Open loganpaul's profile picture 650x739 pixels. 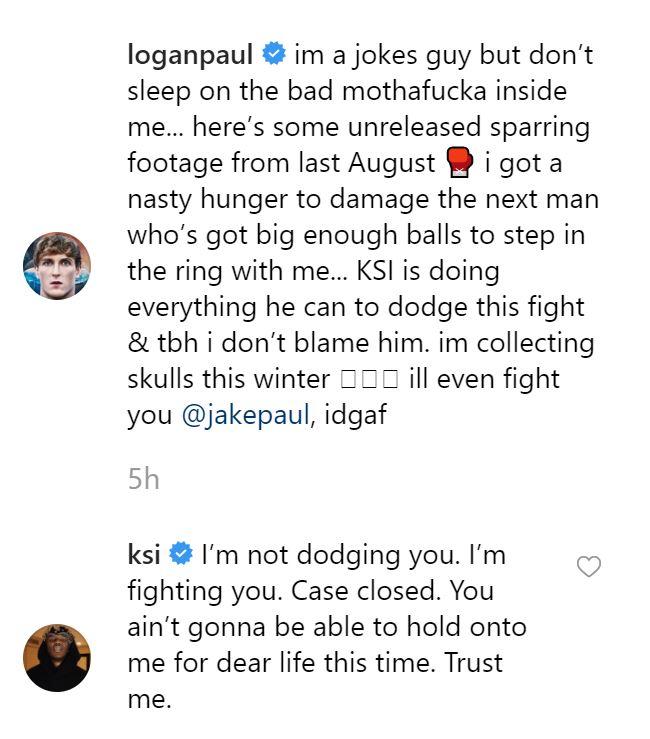point(57,265)
